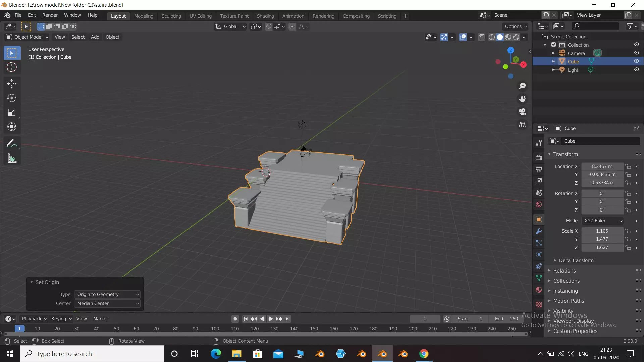Open Origin to Geometry type dropdown
The width and height of the screenshot is (644, 362).
(107, 294)
